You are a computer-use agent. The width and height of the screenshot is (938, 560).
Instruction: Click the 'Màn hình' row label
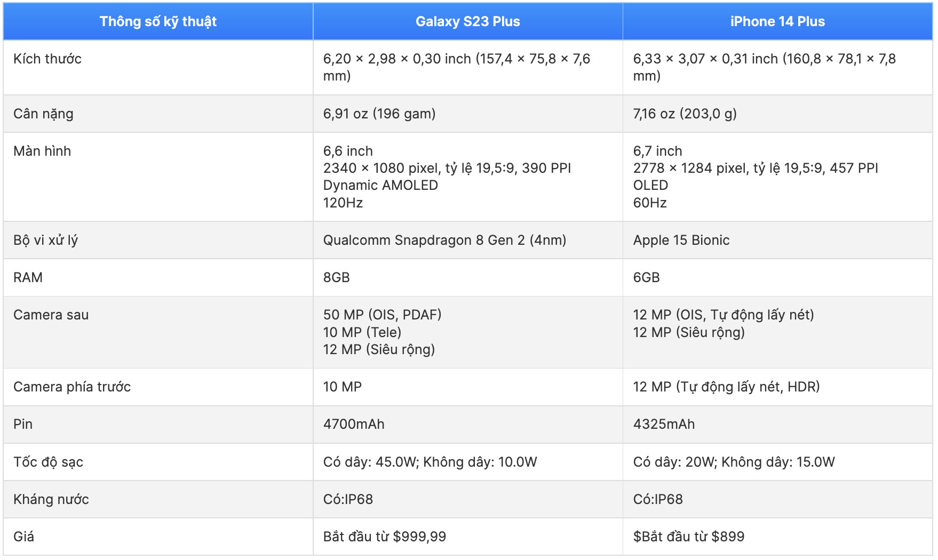[x=42, y=151]
